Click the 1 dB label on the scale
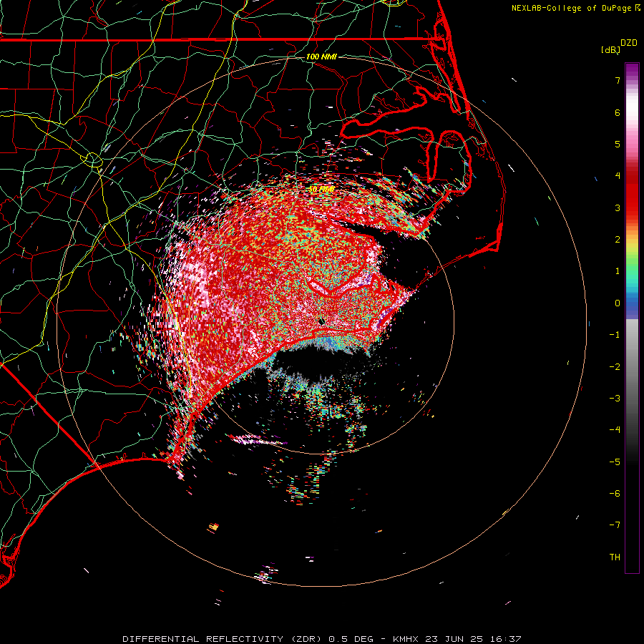 point(618,271)
